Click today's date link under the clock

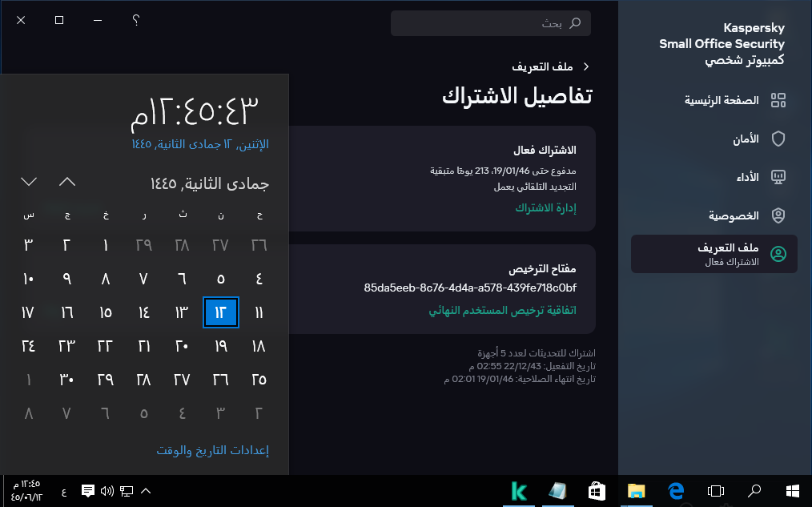(x=200, y=144)
